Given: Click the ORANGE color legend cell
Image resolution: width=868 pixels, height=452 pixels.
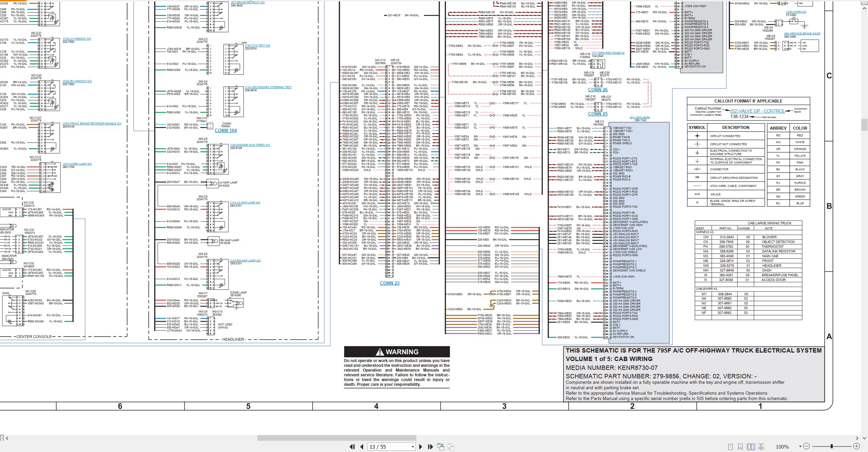Looking at the screenshot, I should pyautogui.click(x=800, y=149).
